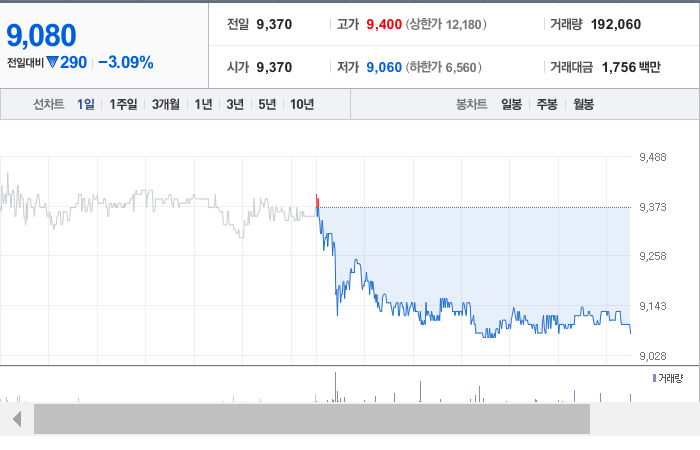Click the 선차트 label

49,104
